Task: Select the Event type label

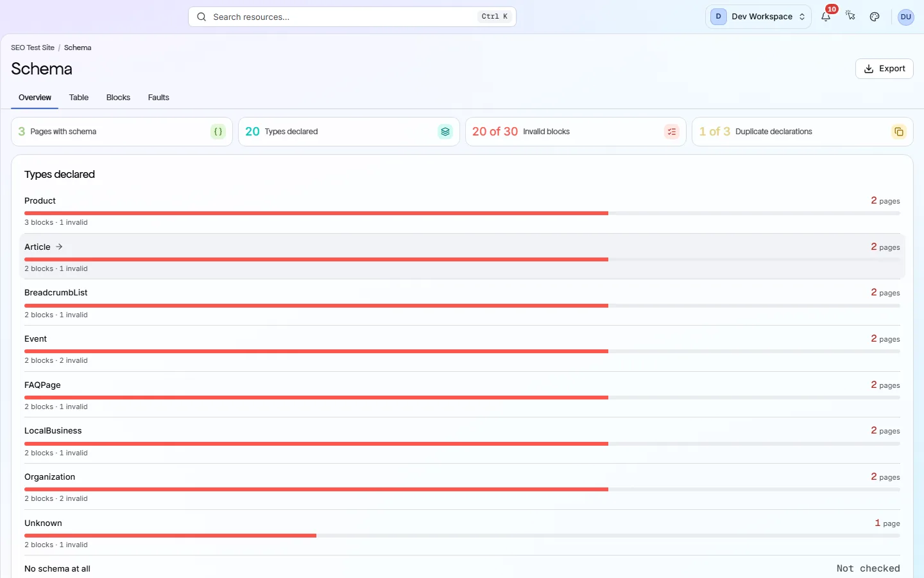Action: [x=35, y=339]
